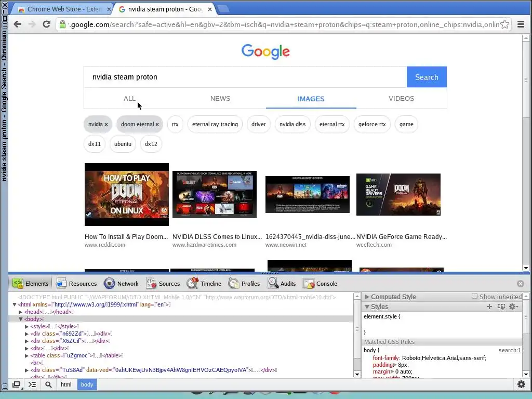Edit the address bar URL
The height and width of the screenshot is (399, 532).
click(x=283, y=24)
